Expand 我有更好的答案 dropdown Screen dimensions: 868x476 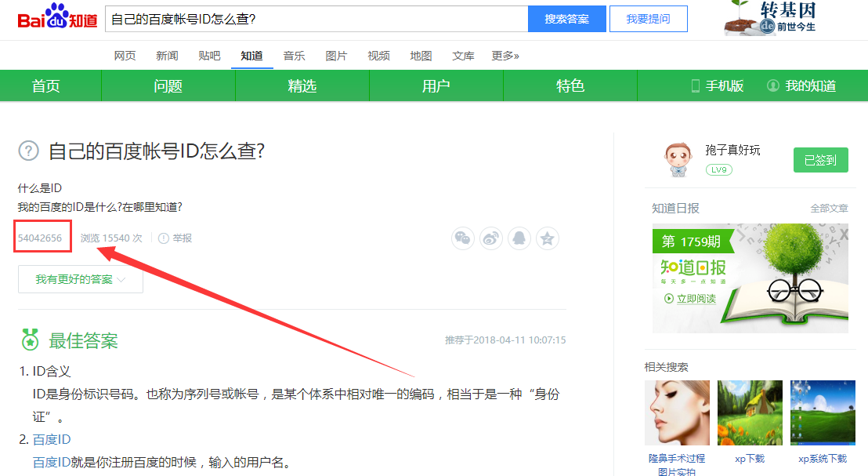point(81,279)
